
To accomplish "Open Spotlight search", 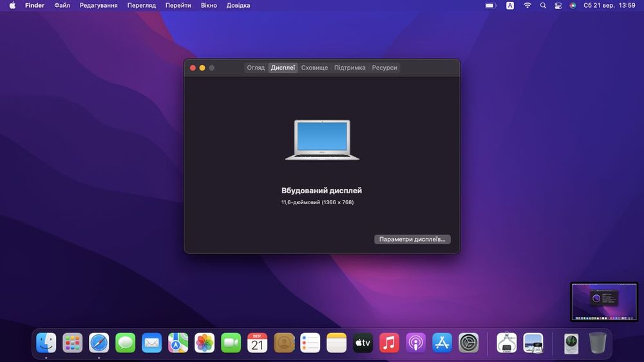I will pyautogui.click(x=543, y=5).
